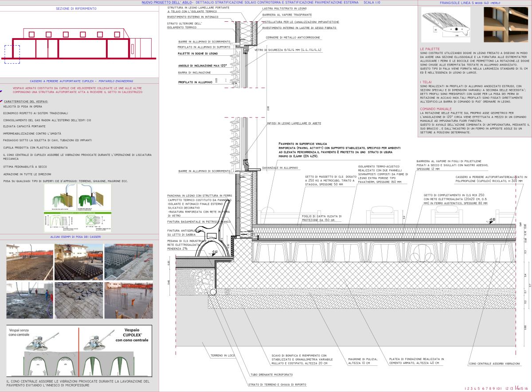Select the 'COMANDO MANUALE' section heading
The image size is (532, 392).
click(436, 109)
